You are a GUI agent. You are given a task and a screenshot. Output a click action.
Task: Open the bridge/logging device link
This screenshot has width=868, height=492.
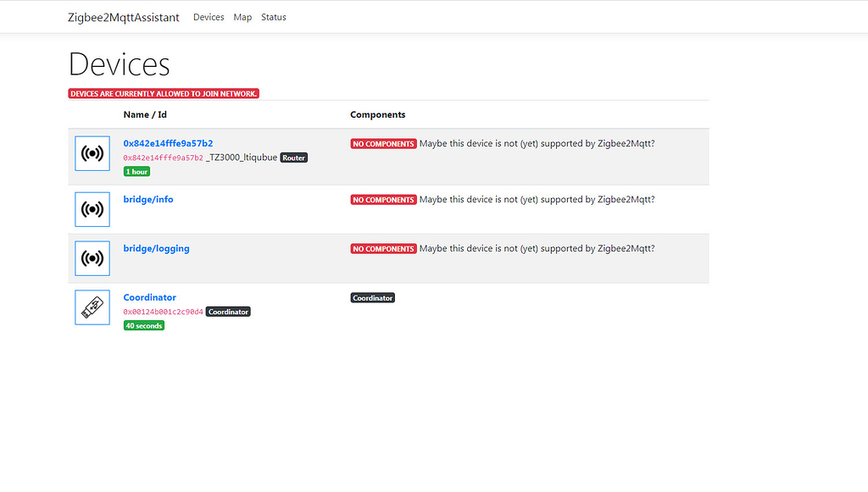coord(156,248)
